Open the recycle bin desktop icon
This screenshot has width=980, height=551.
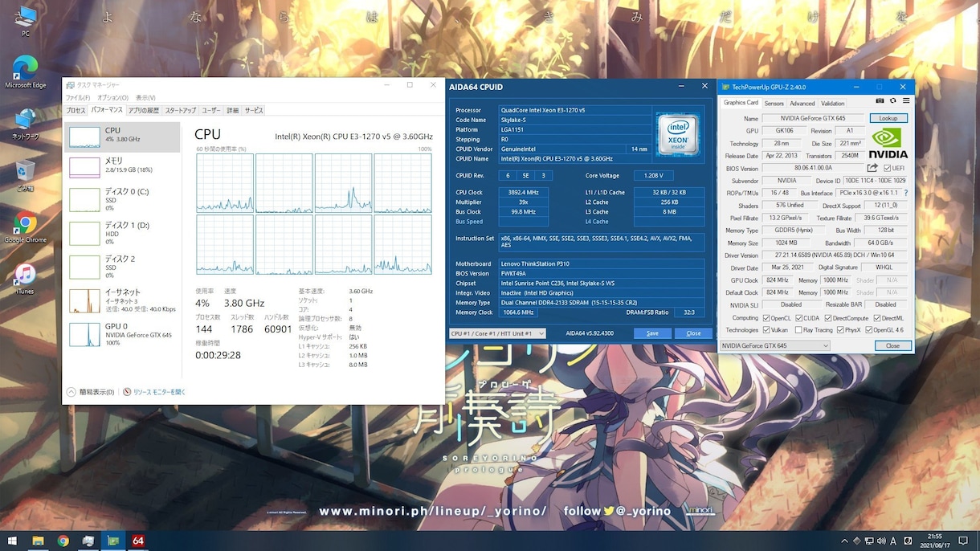coord(26,177)
